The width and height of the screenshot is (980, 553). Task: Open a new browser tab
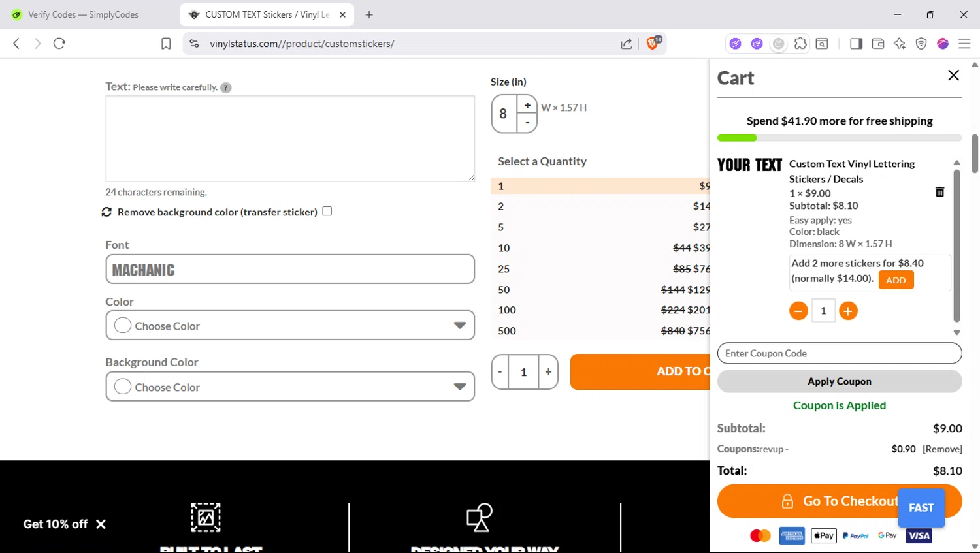369,14
